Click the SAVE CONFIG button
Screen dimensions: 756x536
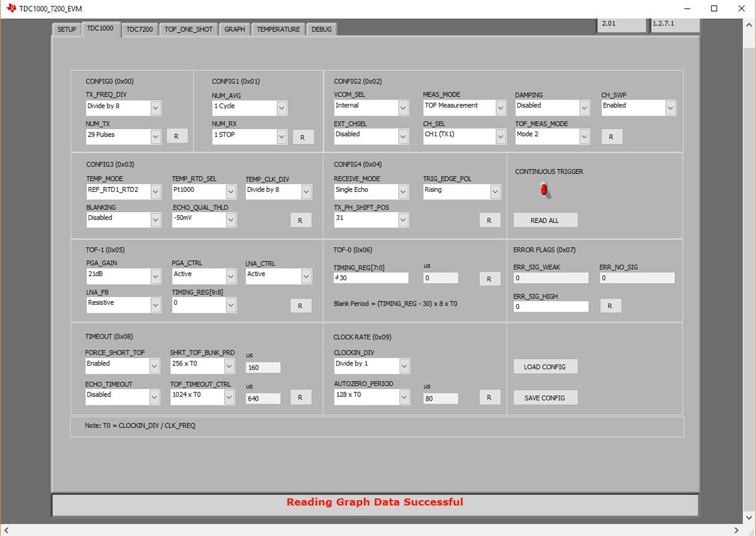pos(545,398)
